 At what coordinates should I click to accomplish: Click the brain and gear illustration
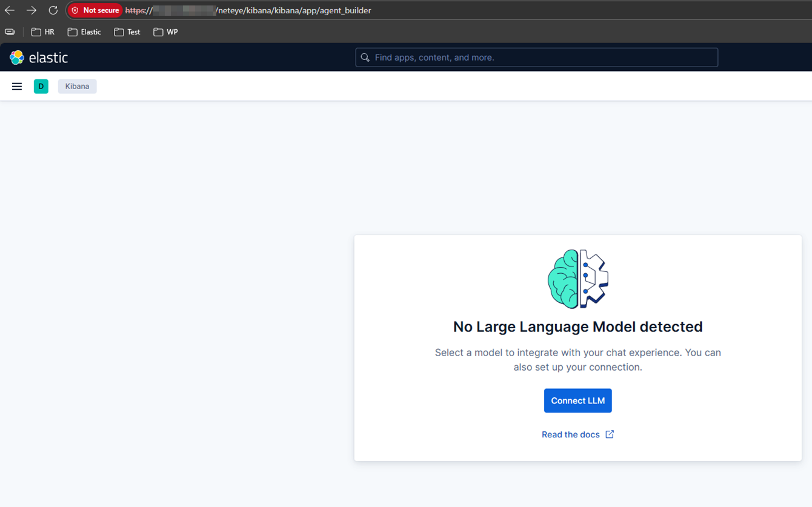coord(577,279)
